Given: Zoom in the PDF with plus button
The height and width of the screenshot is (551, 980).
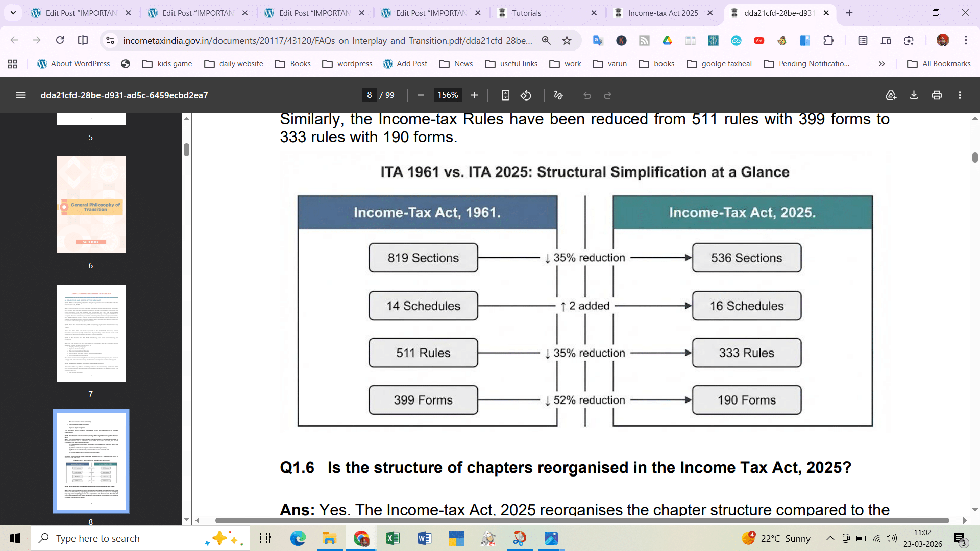Looking at the screenshot, I should (x=474, y=95).
